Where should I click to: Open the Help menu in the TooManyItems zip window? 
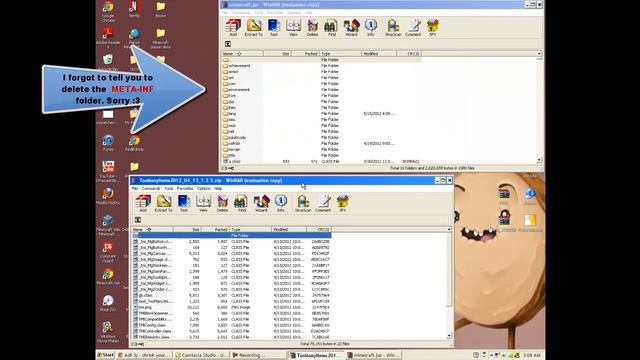(218, 189)
